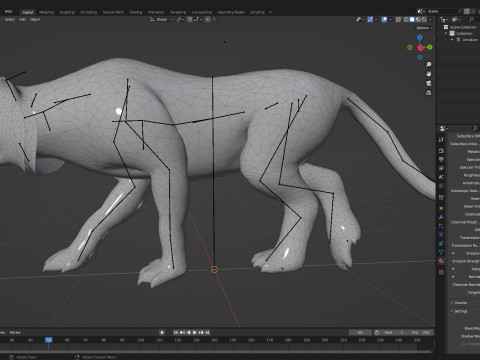Expand the Armature item in the Outliner
This screenshot has width=480, height=360.
452,40
